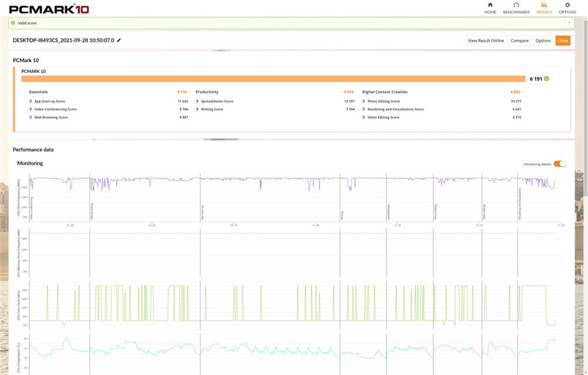Click the pencil icon to rename the result
The image size is (588, 375).
click(119, 41)
